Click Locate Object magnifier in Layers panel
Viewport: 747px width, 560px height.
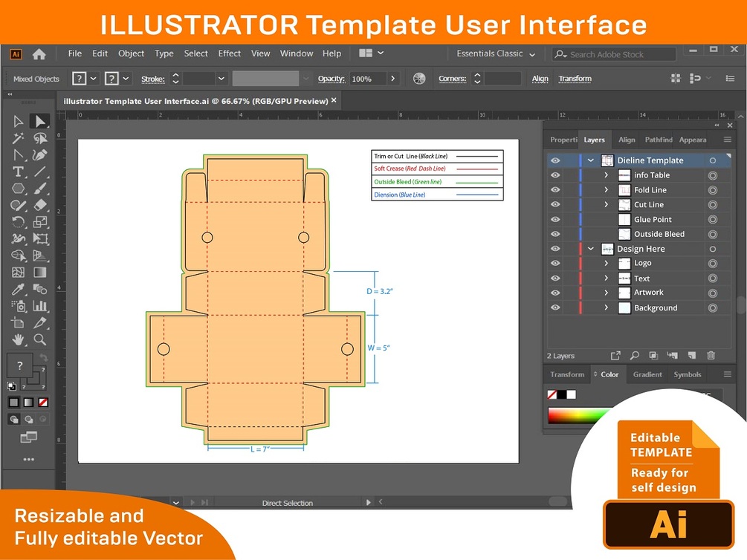pos(635,355)
